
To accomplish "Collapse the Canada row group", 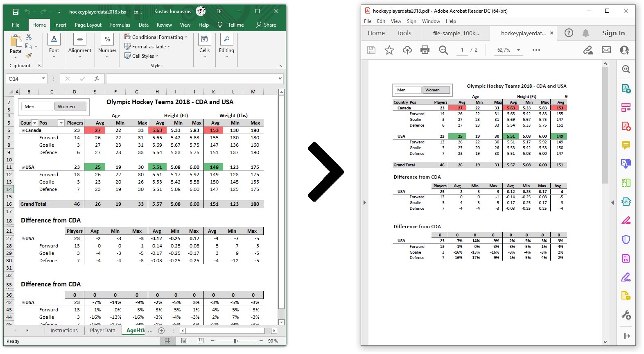I will click(23, 131).
